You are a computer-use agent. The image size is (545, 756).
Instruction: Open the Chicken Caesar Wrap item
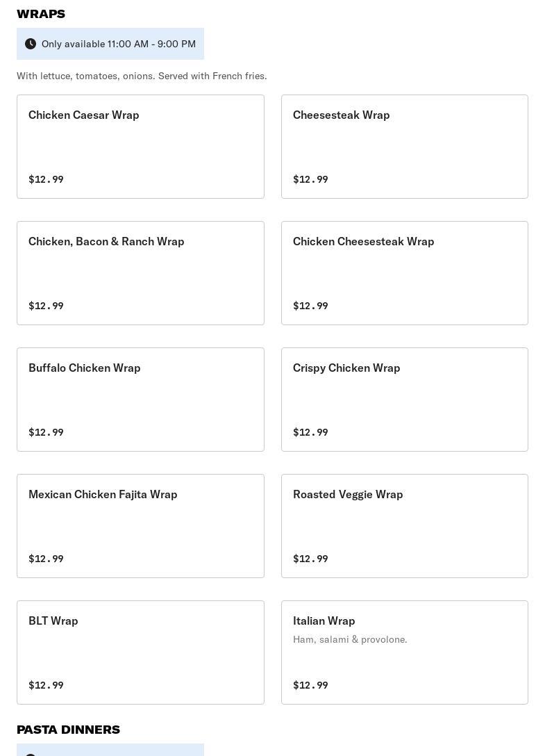pyautogui.click(x=140, y=147)
